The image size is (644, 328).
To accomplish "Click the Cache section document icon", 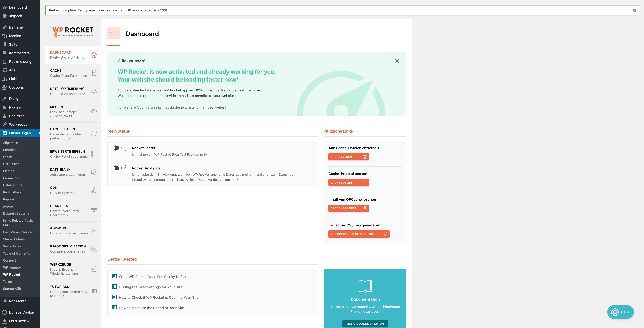I will click(x=94, y=73).
